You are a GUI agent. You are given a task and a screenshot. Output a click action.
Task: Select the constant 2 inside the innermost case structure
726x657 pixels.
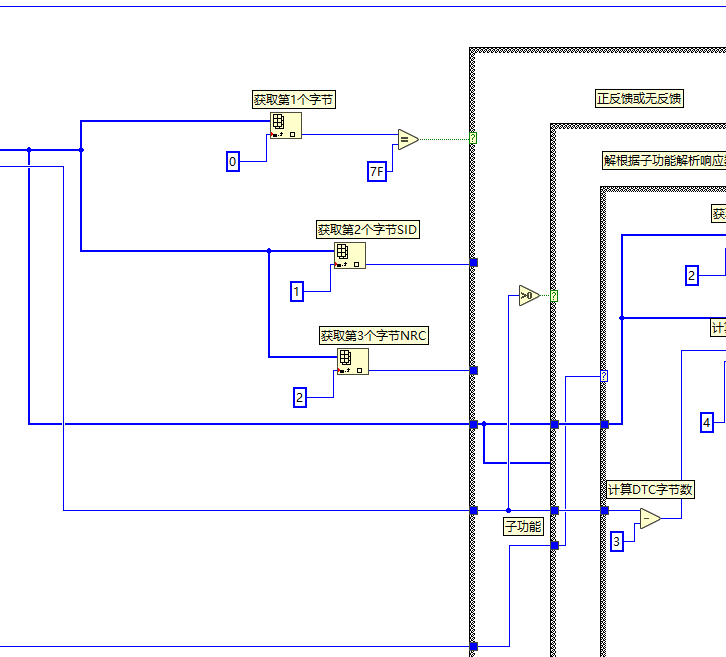[692, 275]
